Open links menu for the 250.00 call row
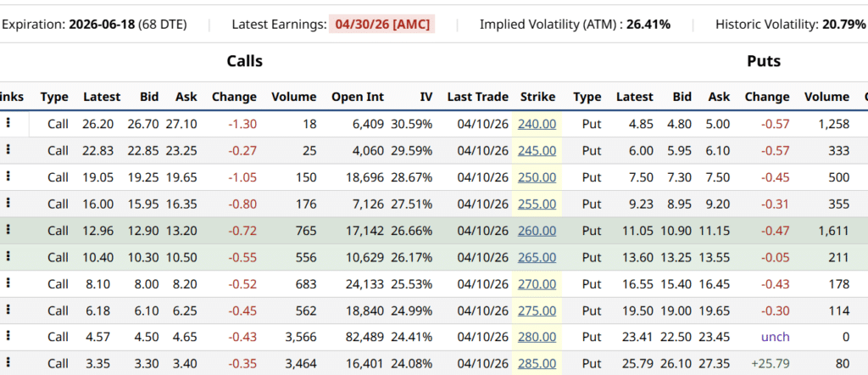868x375 pixels. tap(8, 176)
